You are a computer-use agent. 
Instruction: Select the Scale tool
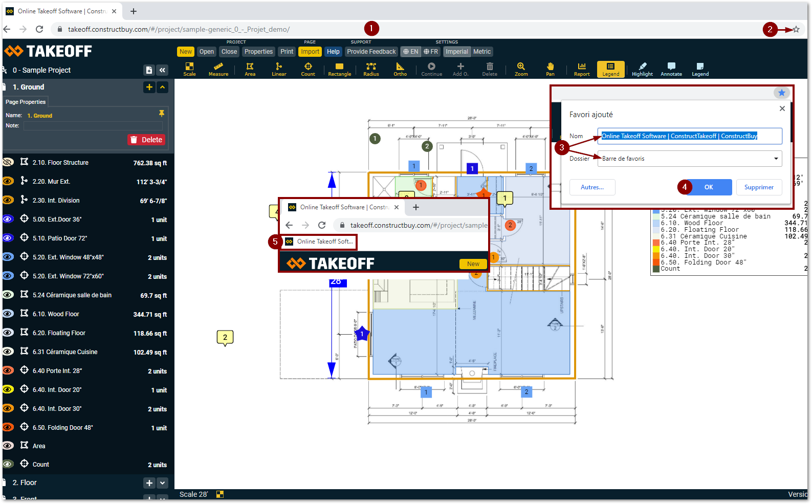189,69
